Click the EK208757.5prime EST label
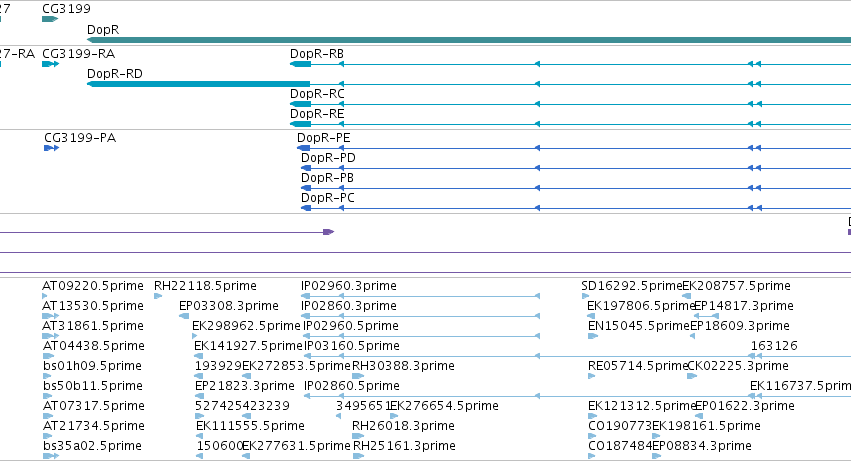Viewport: 851px width, 461px height. (736, 286)
